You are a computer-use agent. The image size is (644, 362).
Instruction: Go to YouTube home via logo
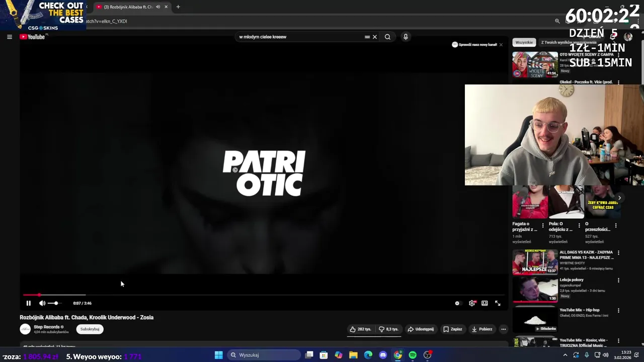coord(33,37)
